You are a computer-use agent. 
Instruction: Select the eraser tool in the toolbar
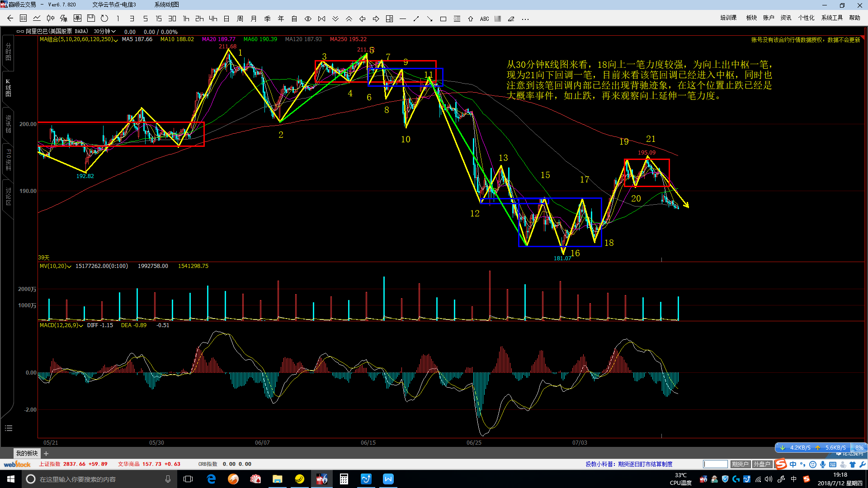click(511, 19)
